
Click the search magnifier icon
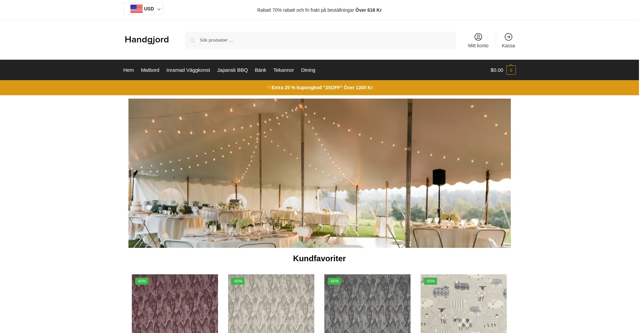[193, 41]
